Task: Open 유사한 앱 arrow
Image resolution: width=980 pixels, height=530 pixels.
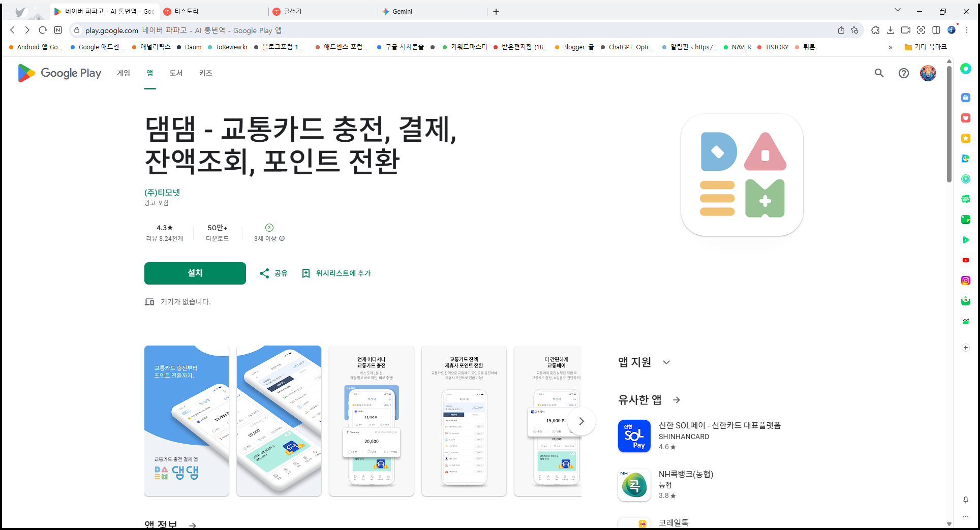Action: [x=677, y=400]
